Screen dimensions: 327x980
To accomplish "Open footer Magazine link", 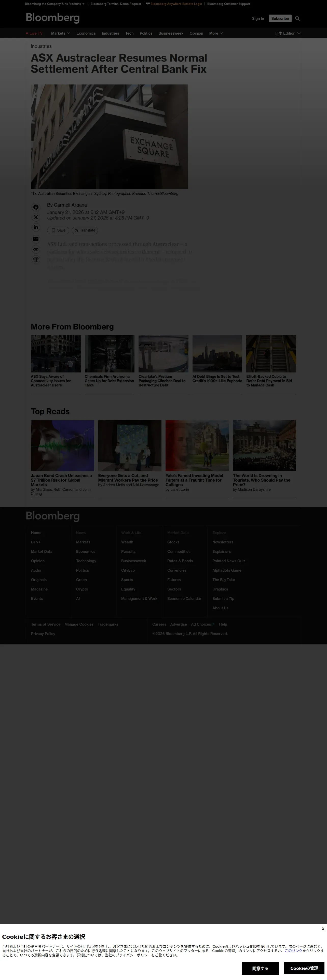I will [x=39, y=589].
